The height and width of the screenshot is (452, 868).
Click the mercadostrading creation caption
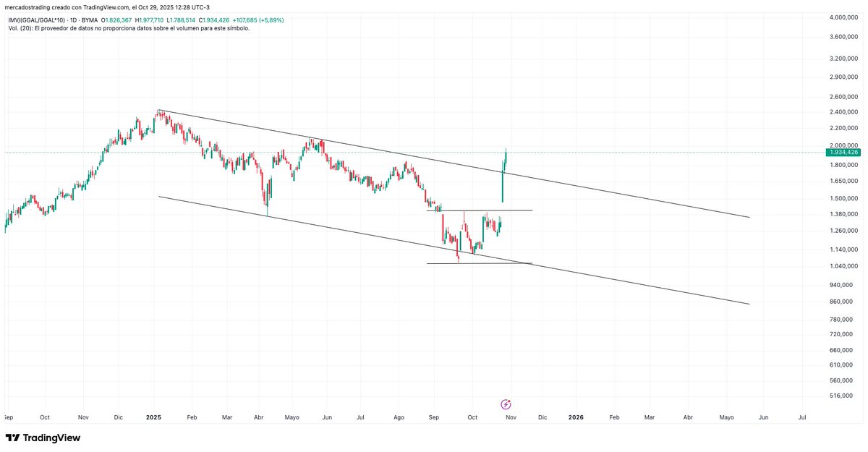tap(107, 7)
